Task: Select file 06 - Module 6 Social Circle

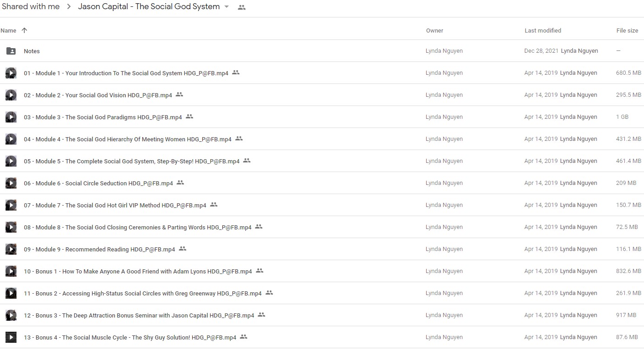Action: [98, 184]
